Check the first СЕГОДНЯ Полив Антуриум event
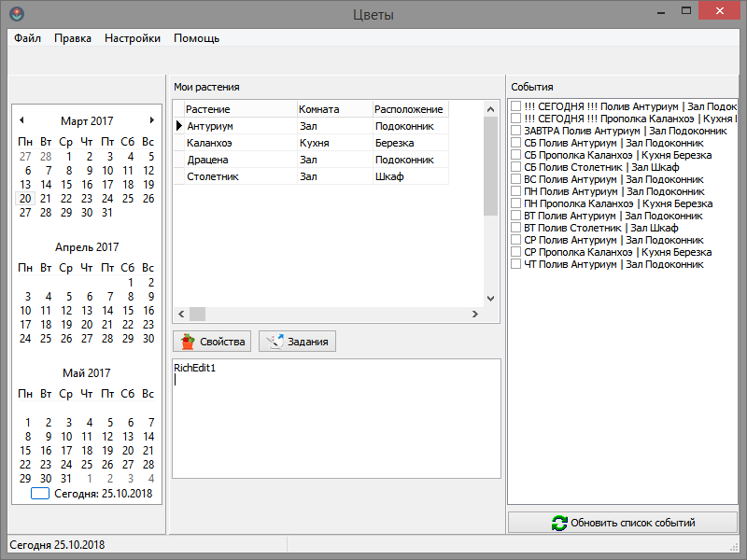Image resolution: width=747 pixels, height=560 pixels. pyautogui.click(x=515, y=106)
